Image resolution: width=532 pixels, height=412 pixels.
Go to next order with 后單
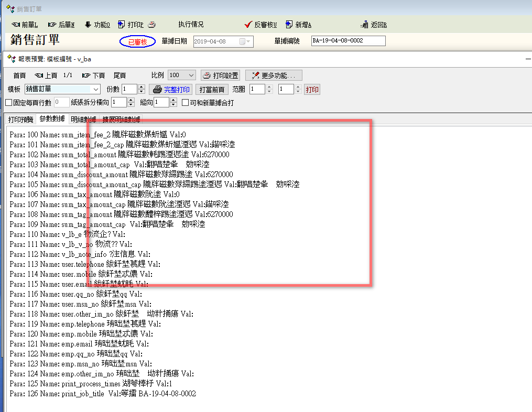point(52,25)
